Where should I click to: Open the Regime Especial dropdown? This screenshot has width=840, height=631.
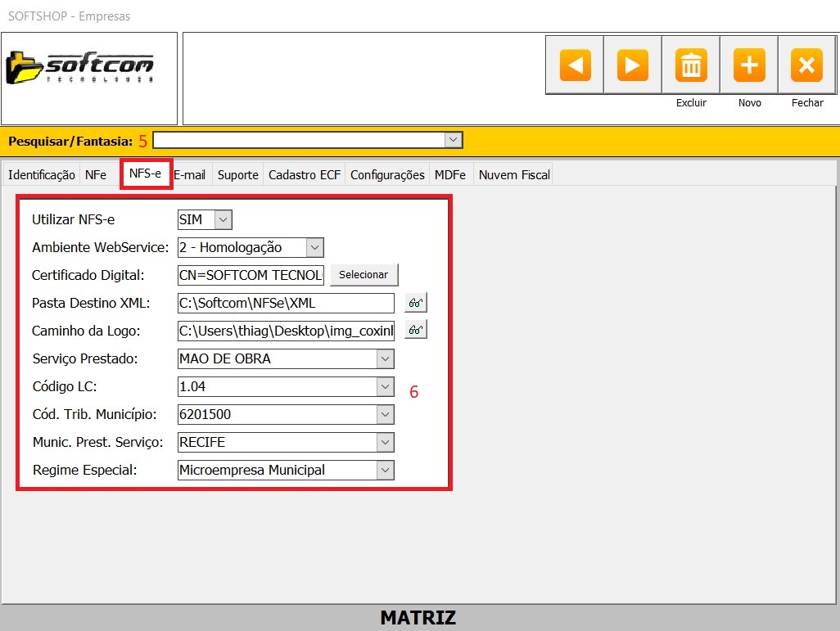click(385, 470)
